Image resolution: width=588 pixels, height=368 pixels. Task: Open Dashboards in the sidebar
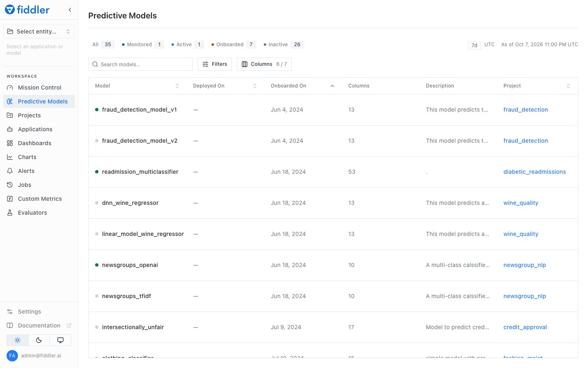pos(39,143)
